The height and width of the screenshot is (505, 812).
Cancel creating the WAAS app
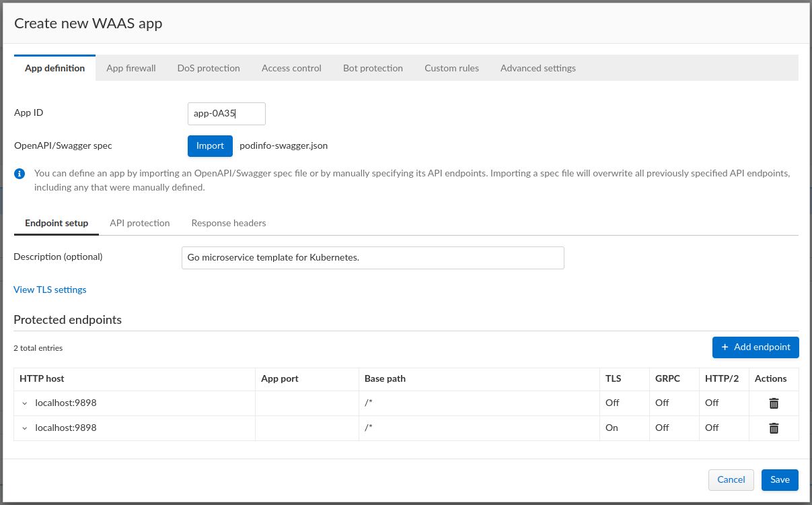[731, 479]
